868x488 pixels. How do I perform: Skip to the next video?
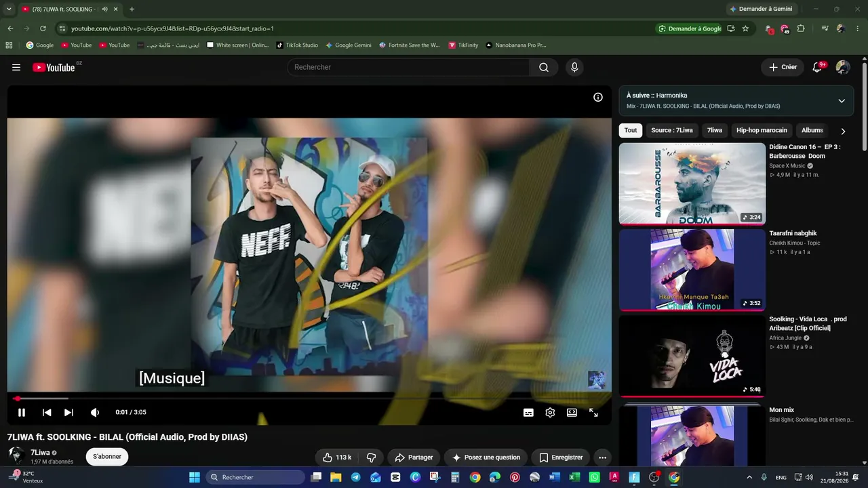pyautogui.click(x=68, y=412)
